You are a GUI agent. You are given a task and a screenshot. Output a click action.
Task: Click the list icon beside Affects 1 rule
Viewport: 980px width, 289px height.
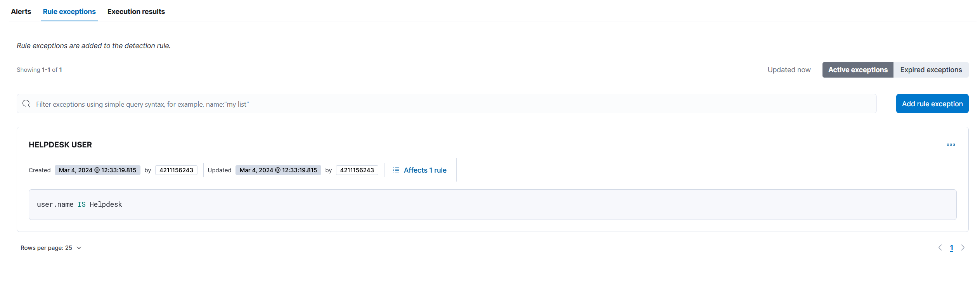click(396, 170)
